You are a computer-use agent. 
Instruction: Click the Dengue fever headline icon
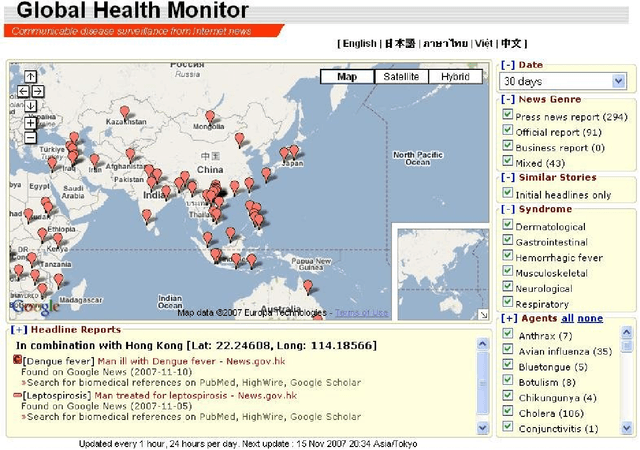click(x=17, y=360)
